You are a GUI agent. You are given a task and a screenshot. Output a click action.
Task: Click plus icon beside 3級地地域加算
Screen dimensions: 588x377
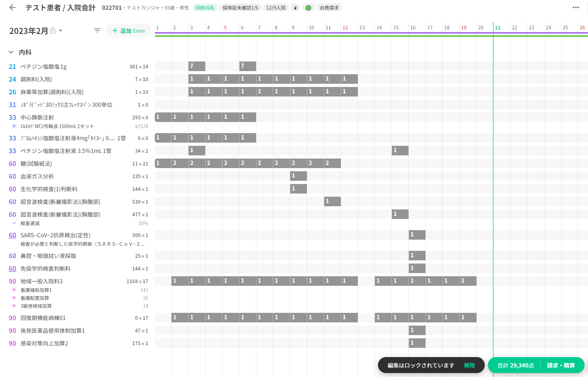(x=14, y=306)
